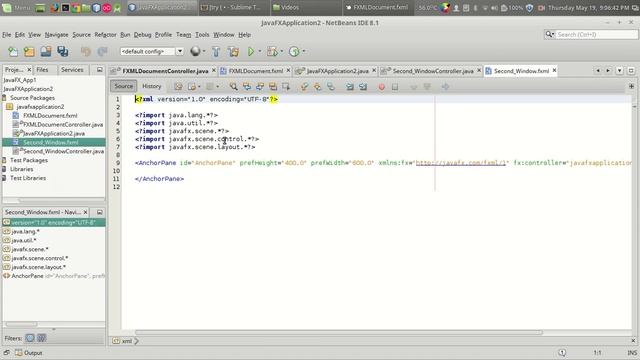The width and height of the screenshot is (640, 360).
Task: Click the Find Previous Occurrence icon
Action: 247,87
